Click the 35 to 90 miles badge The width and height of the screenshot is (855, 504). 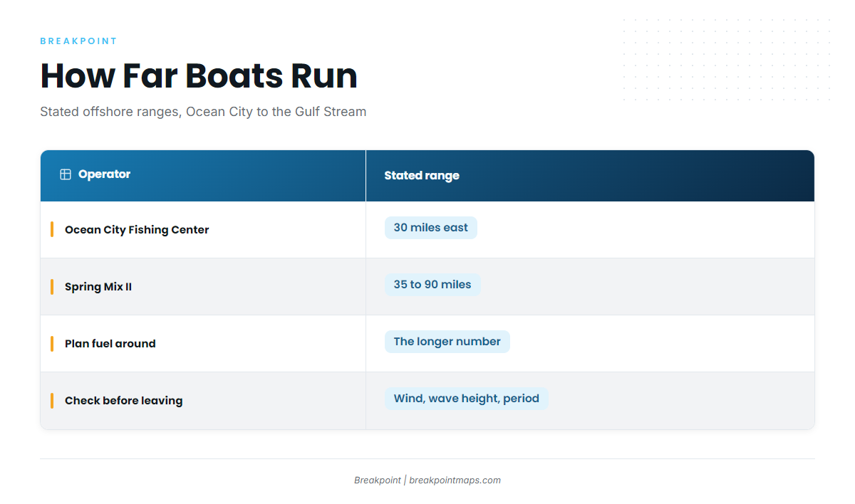pos(432,285)
